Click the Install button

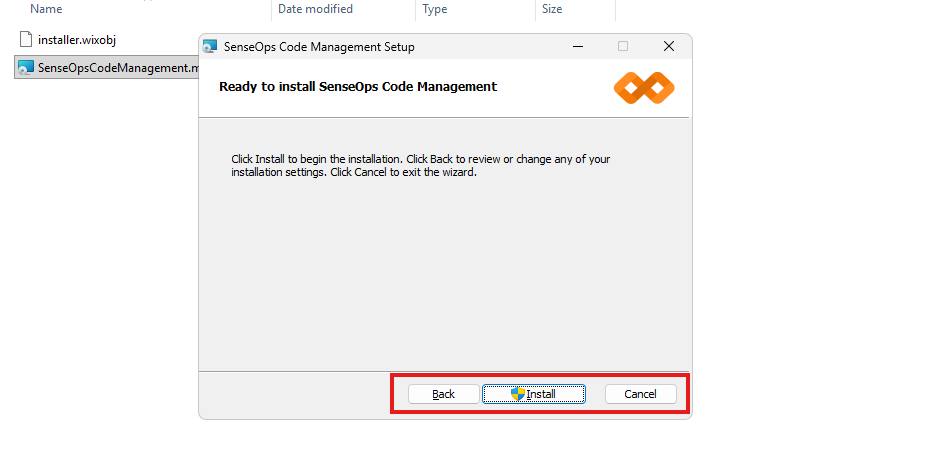click(x=534, y=394)
